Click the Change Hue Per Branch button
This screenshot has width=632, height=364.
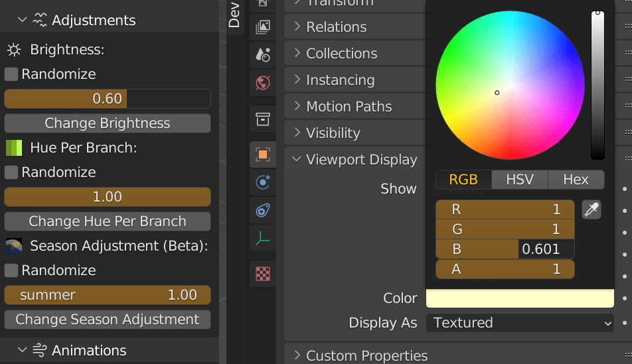click(108, 221)
